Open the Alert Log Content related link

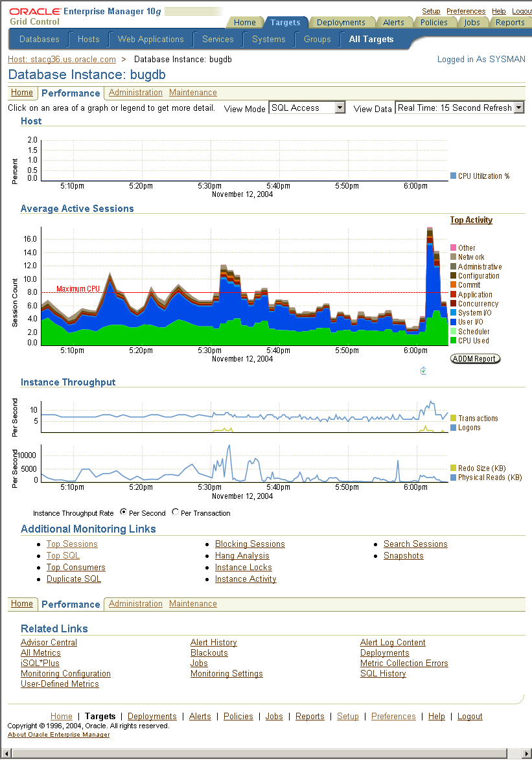393,642
